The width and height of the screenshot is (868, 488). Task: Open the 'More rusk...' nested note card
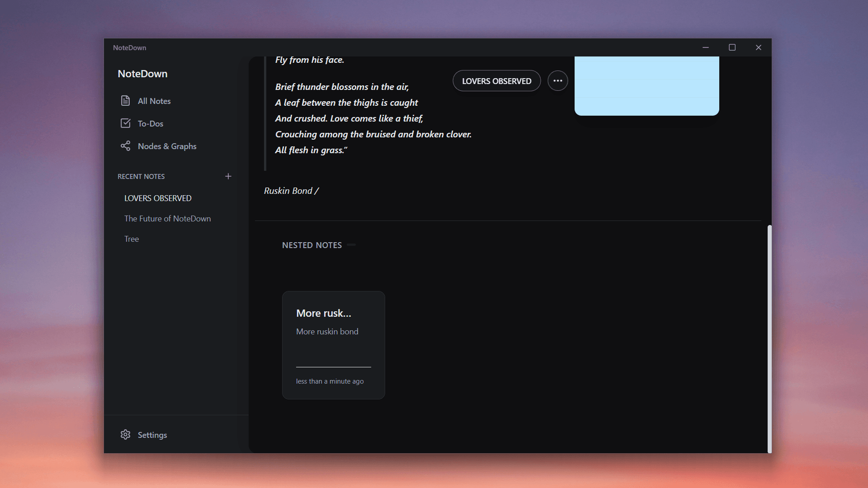point(333,345)
